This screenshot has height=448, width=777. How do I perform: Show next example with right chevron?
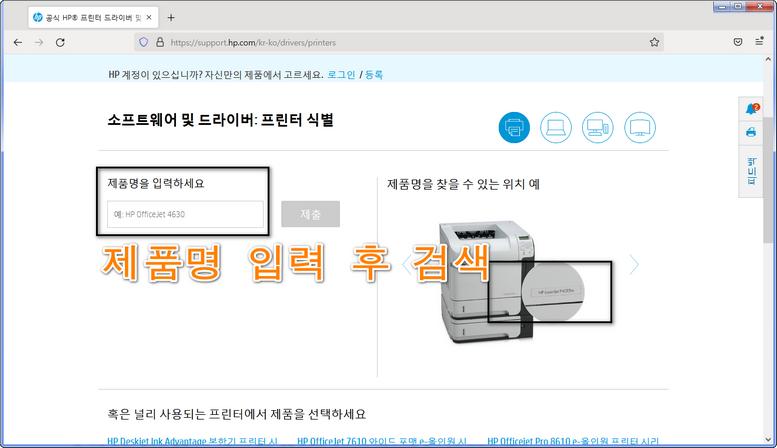coord(634,265)
